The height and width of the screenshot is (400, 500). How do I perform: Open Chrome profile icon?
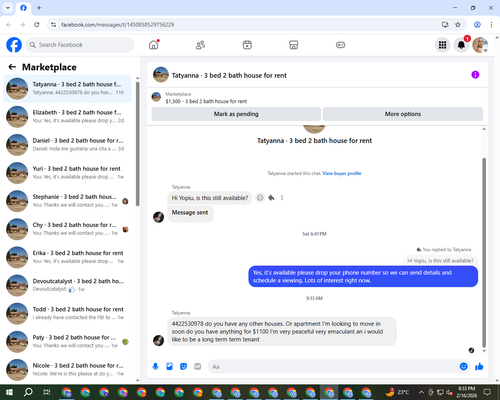(x=477, y=24)
